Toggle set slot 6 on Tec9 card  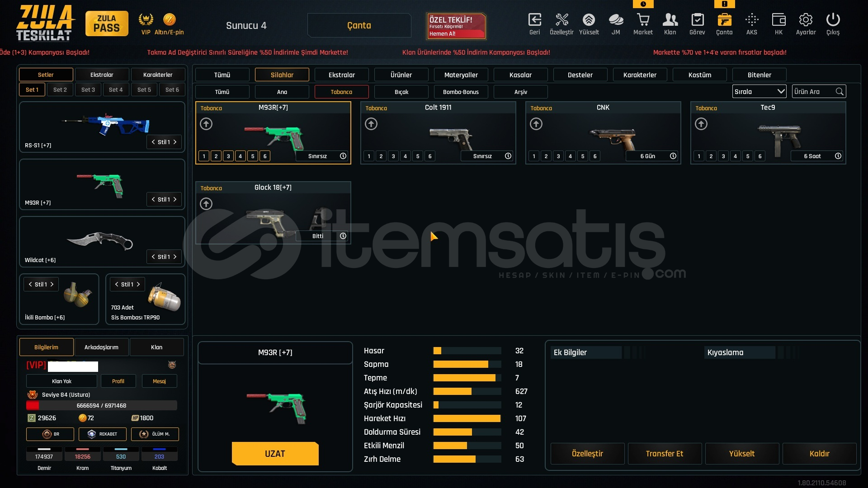[760, 156]
